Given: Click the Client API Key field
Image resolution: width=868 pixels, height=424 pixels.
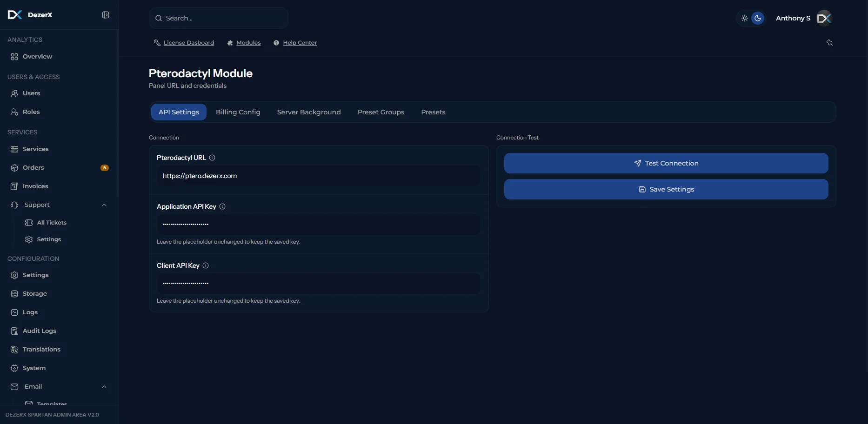Looking at the screenshot, I should (x=319, y=284).
